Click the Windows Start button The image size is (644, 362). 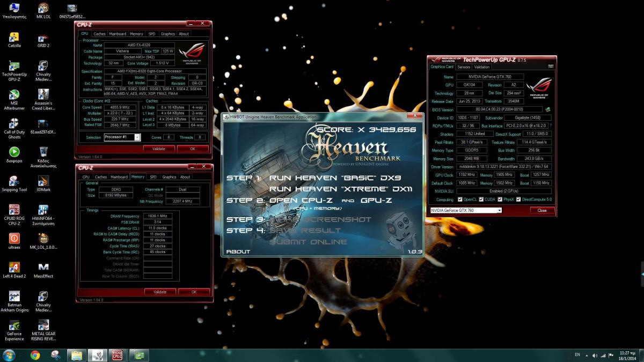tap(9, 355)
